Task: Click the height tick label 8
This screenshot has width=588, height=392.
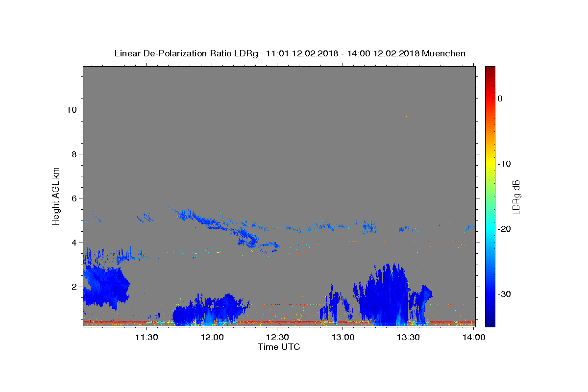Action: 73,154
